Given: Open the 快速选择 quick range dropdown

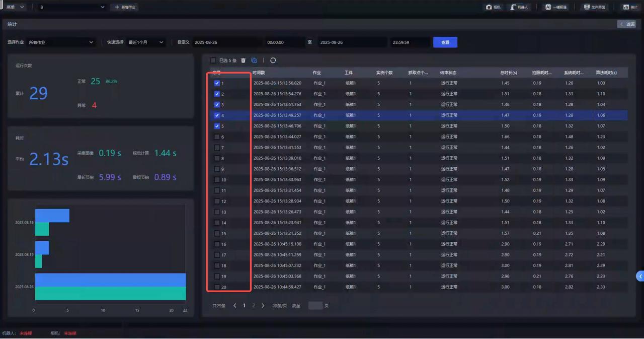Looking at the screenshot, I should click(146, 42).
